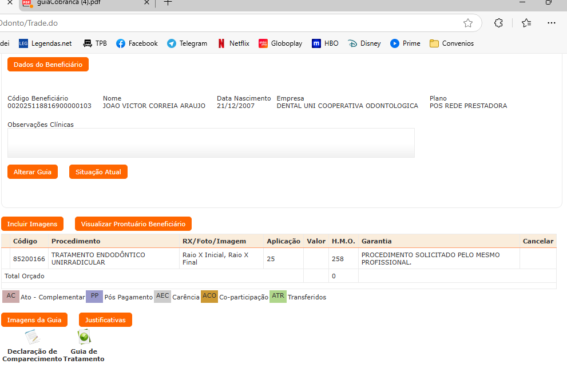
Task: Click Visualizar Prontuário Beneficiário button
Action: (x=133, y=224)
